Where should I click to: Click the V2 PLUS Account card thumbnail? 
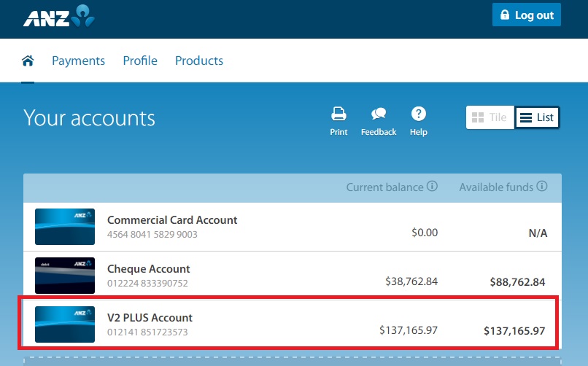[x=65, y=324]
